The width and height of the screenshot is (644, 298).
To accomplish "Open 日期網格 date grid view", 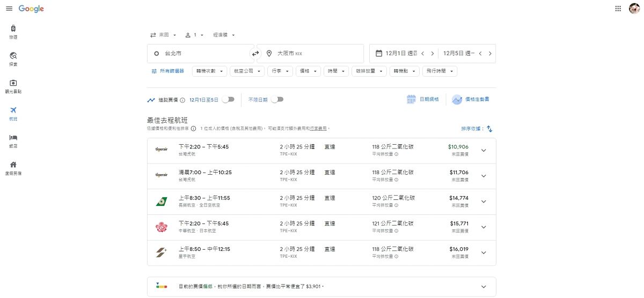I will coord(423,99).
